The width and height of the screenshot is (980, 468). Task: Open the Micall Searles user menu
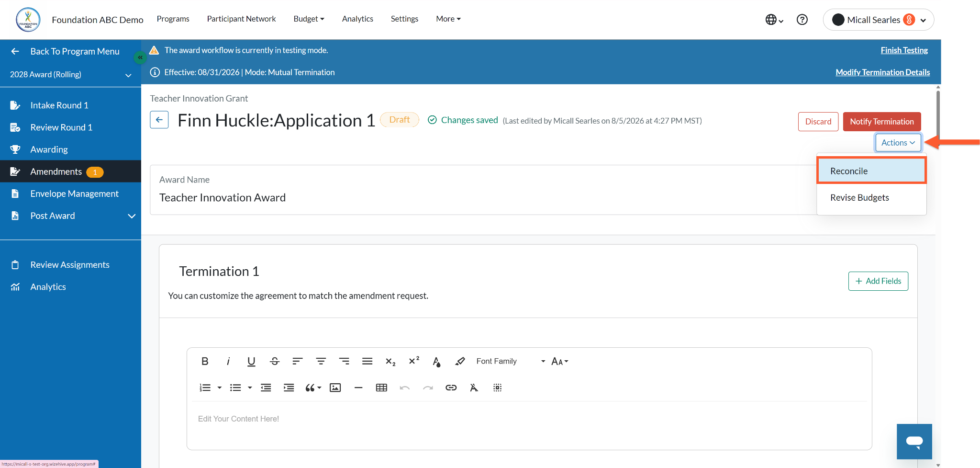(879, 20)
